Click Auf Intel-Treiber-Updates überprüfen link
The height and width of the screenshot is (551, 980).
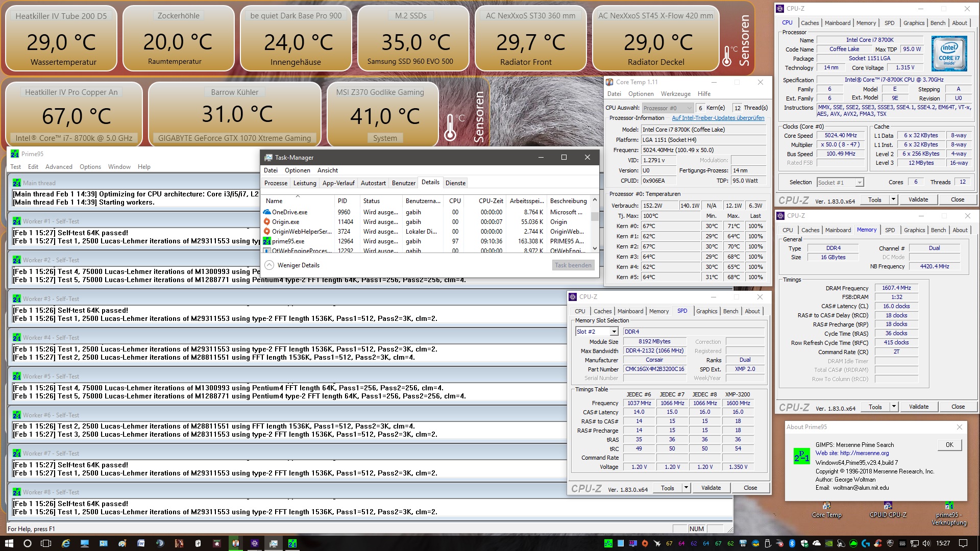718,118
